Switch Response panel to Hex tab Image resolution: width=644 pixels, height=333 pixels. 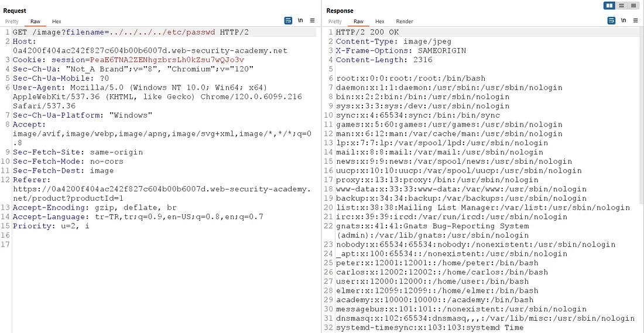click(380, 21)
